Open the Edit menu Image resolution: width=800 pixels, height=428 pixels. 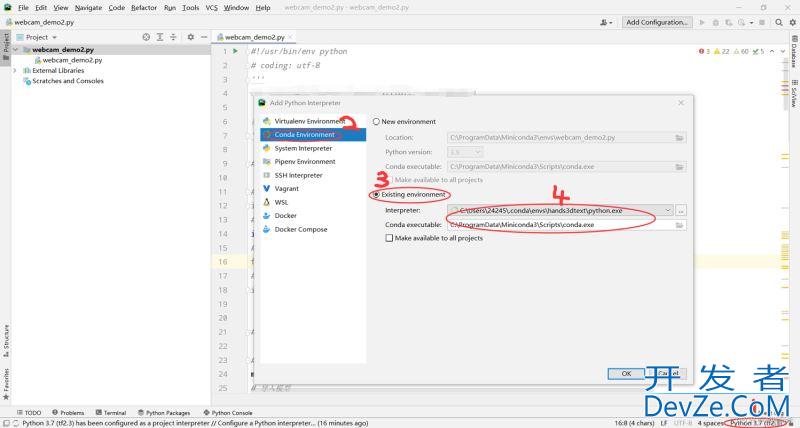pos(41,8)
